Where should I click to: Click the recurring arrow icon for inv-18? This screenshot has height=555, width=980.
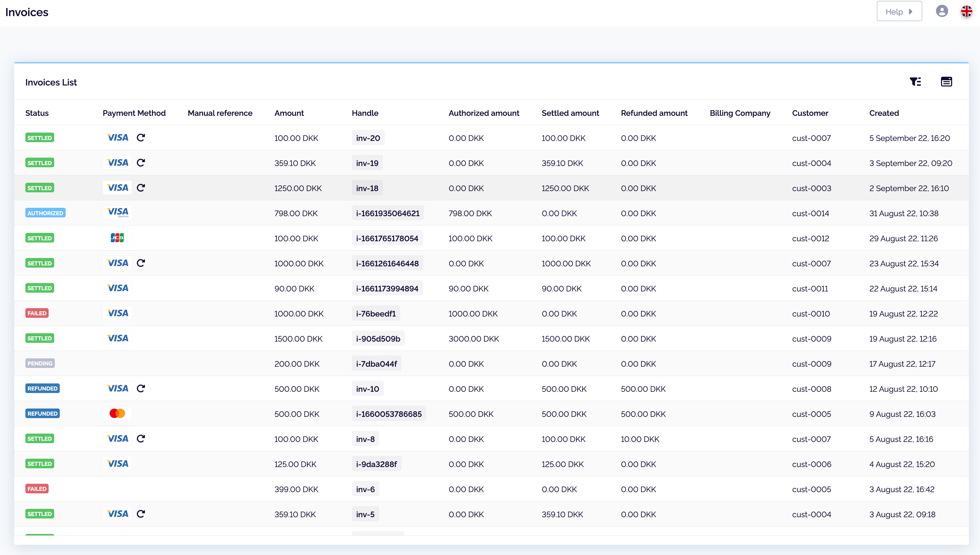[141, 188]
